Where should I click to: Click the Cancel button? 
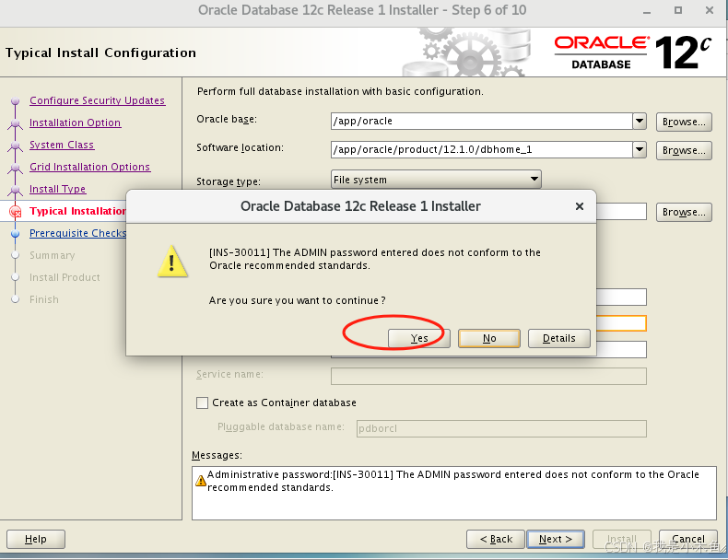(x=687, y=539)
